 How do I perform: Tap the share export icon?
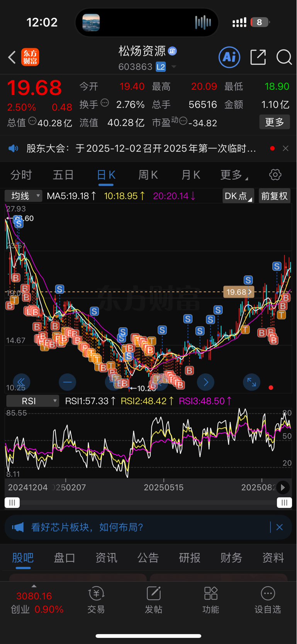[258, 57]
